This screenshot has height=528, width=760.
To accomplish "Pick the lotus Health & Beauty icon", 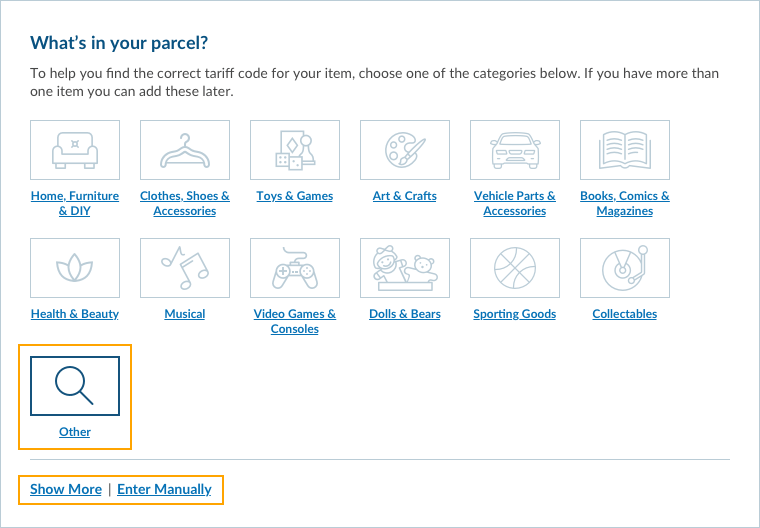I will click(75, 268).
